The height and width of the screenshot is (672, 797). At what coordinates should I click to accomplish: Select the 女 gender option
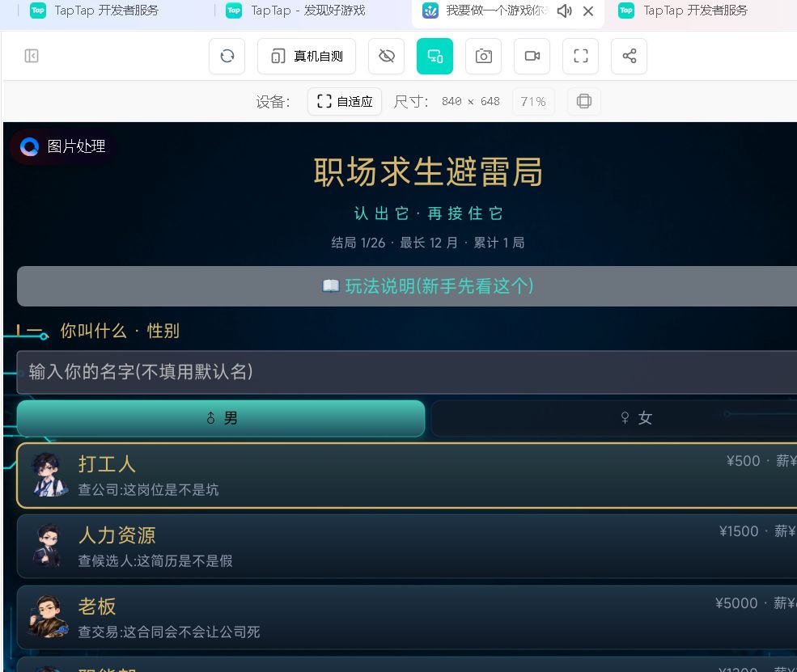click(614, 418)
